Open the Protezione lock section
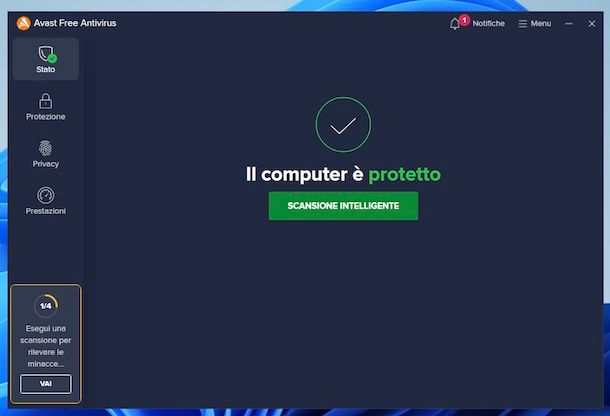The width and height of the screenshot is (610, 416). [x=46, y=106]
